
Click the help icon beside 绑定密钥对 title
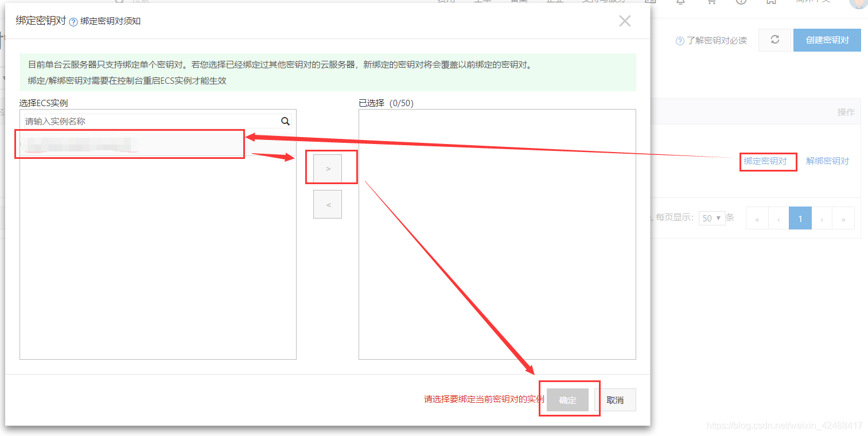tap(73, 22)
